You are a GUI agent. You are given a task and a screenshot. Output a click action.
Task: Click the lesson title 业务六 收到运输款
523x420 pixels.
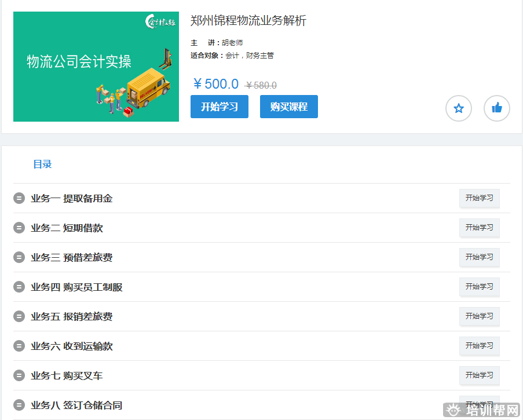click(x=72, y=346)
